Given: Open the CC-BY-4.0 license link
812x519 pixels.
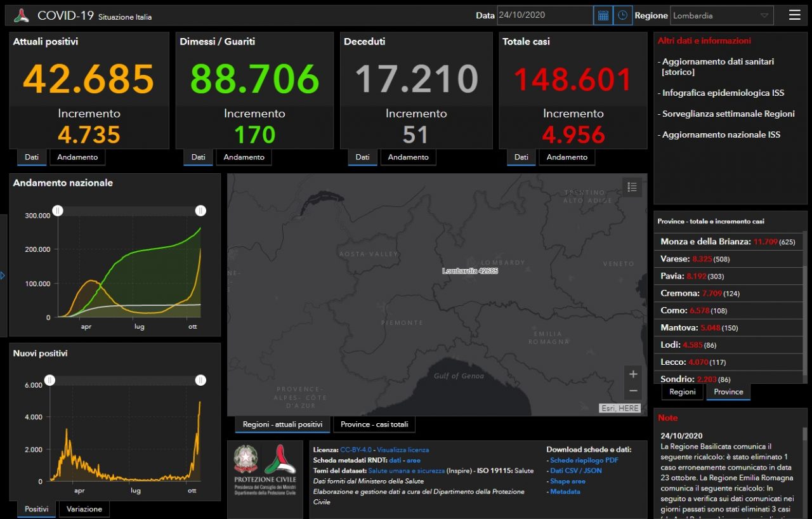Looking at the screenshot, I should pyautogui.click(x=356, y=450).
